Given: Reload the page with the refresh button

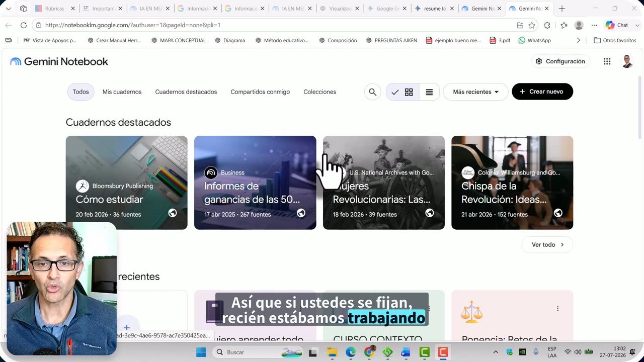Looking at the screenshot, I should point(24,25).
